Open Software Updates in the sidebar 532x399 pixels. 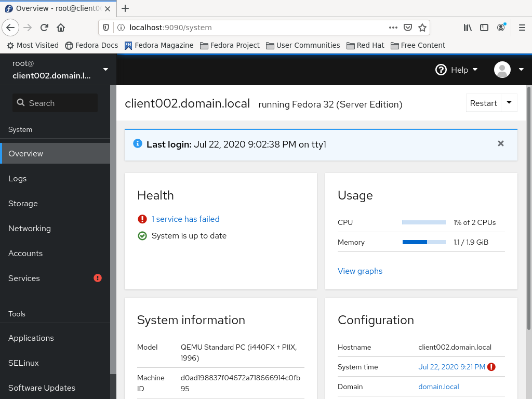click(x=55, y=388)
